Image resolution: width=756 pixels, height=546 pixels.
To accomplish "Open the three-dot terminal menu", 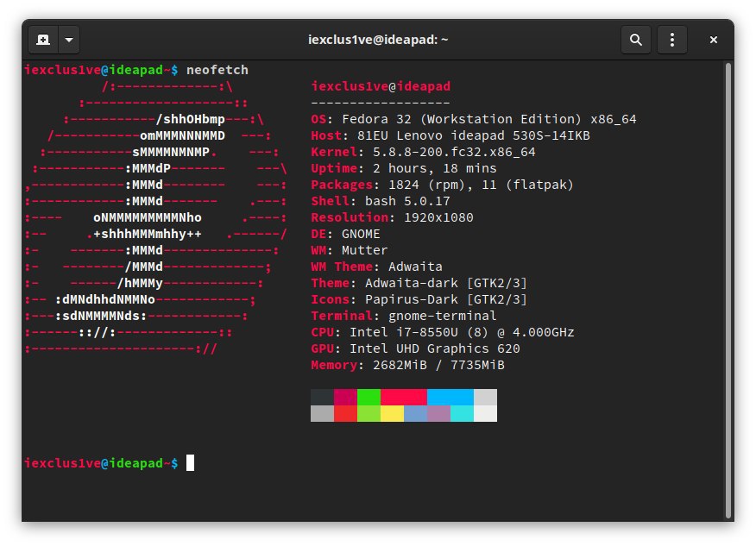I will 672,40.
